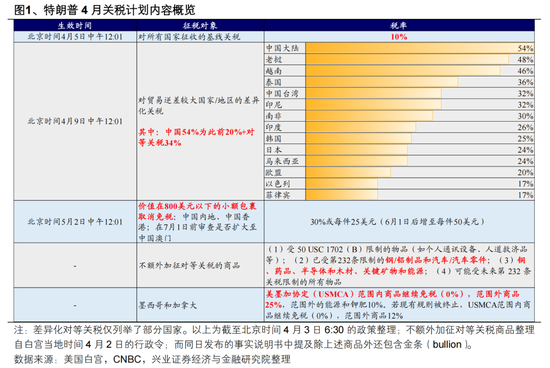The image size is (550, 368).
Task: Click the 32% value in the 印尼 row
Action: tap(525, 105)
